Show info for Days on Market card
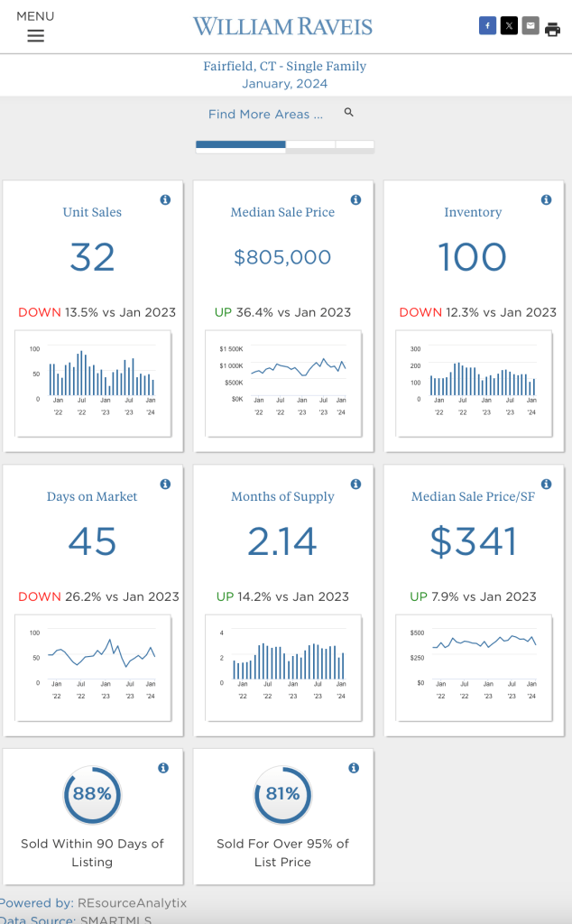This screenshot has height=924, width=572. coord(165,484)
